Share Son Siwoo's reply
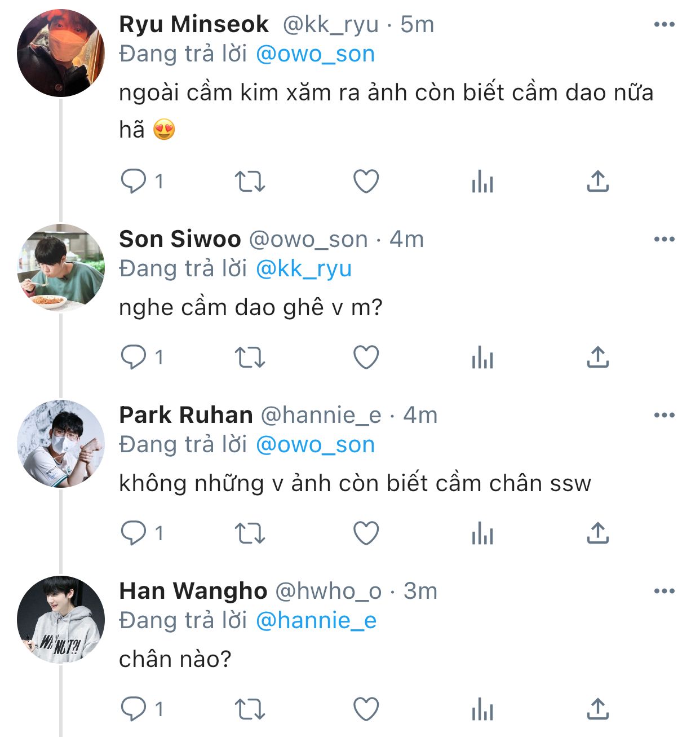 (x=597, y=358)
